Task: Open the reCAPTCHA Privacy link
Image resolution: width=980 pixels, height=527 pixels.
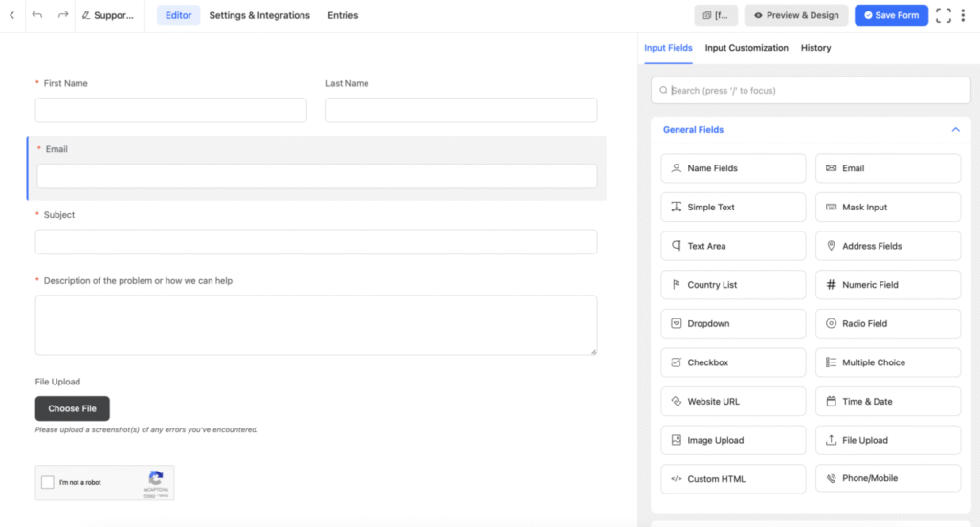Action: point(149,495)
